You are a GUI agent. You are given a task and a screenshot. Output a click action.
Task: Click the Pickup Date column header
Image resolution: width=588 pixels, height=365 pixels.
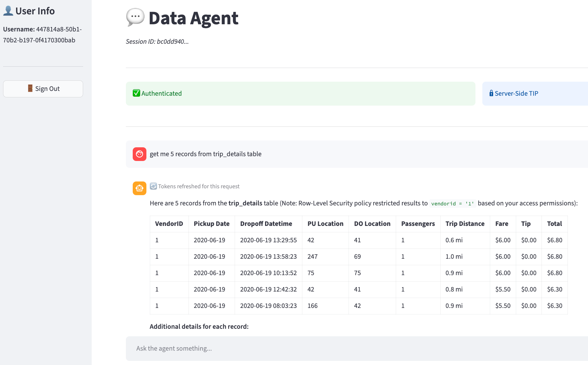(x=211, y=224)
